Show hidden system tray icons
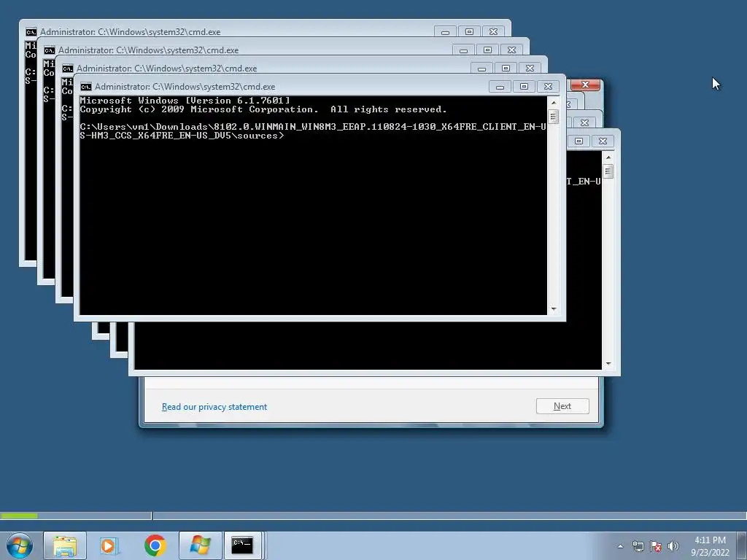Viewport: 747px width, 560px height. (x=620, y=546)
